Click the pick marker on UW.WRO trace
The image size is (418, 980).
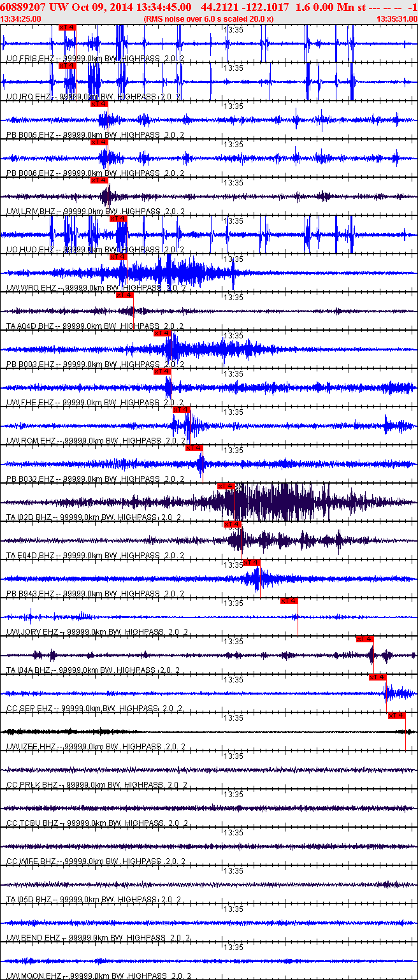[119, 257]
